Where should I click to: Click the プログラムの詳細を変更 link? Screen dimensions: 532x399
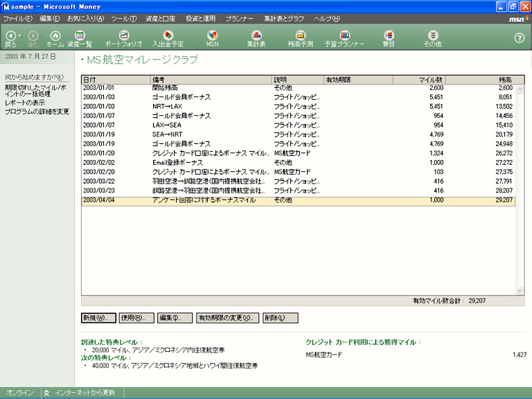pos(37,112)
